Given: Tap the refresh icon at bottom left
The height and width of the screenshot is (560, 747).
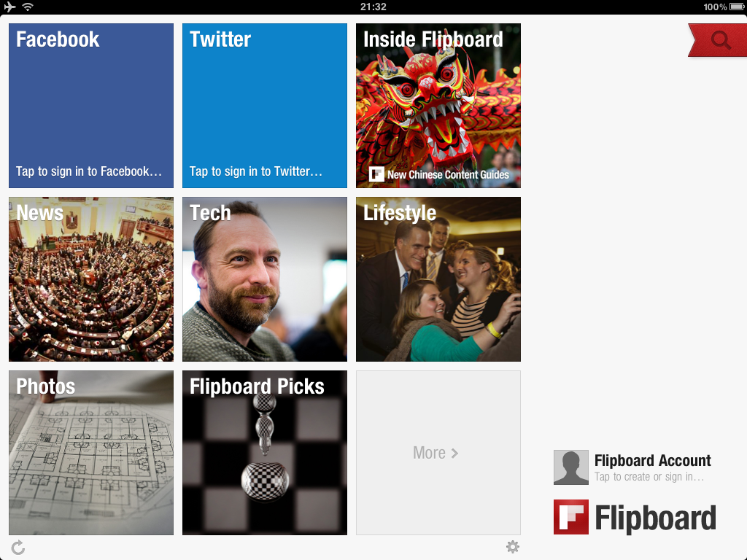Looking at the screenshot, I should [18, 548].
